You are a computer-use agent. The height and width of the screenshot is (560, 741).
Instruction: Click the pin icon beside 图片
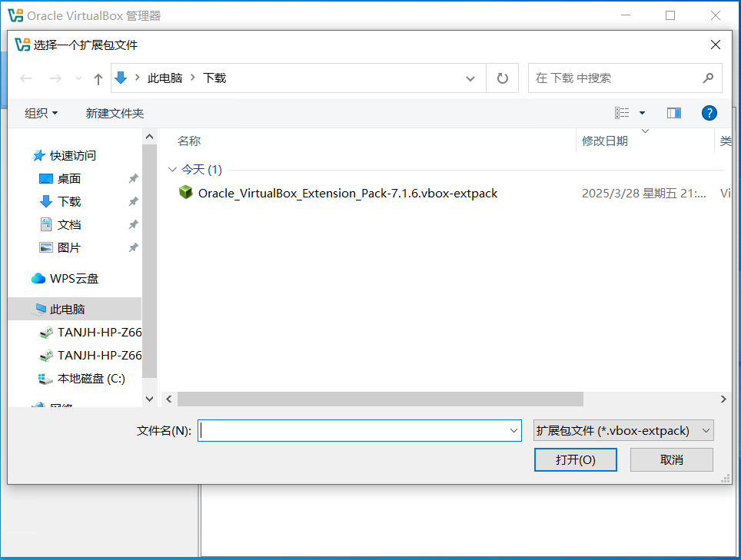pos(133,247)
